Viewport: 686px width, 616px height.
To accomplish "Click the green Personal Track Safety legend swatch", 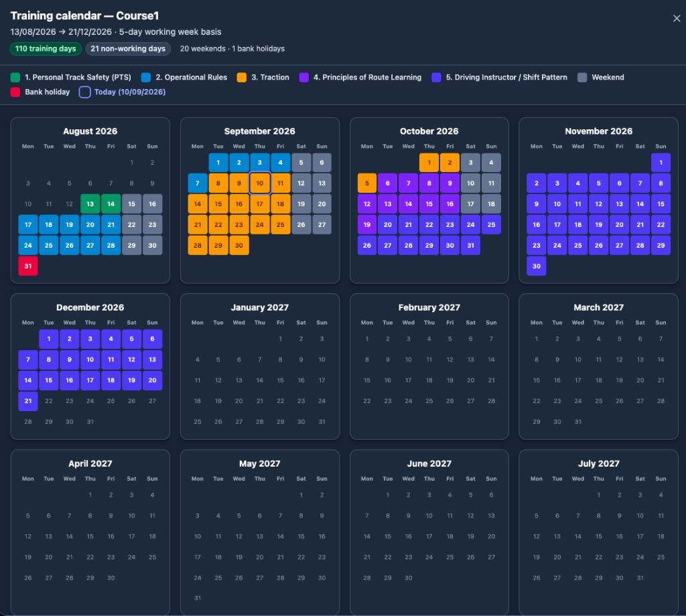I will (x=15, y=78).
